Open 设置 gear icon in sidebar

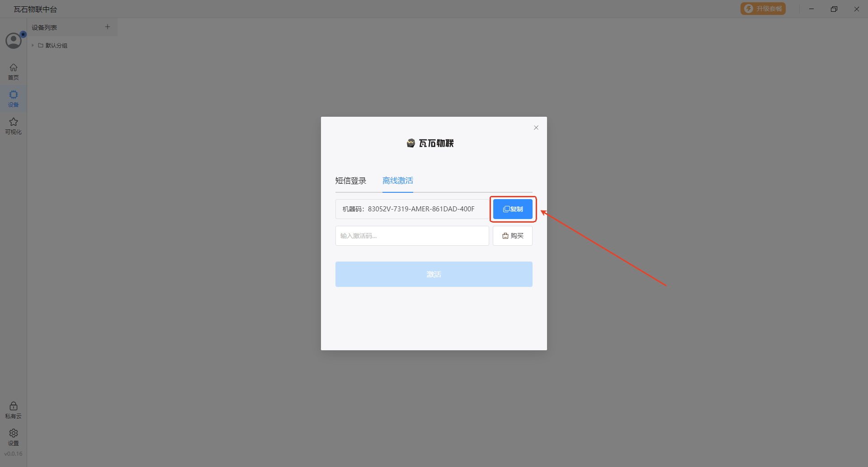tap(14, 437)
